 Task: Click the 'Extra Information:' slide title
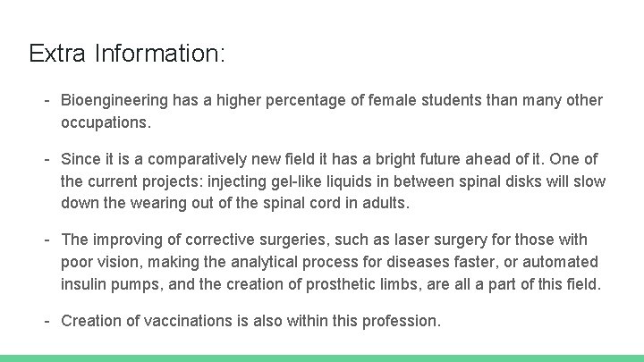(x=126, y=54)
